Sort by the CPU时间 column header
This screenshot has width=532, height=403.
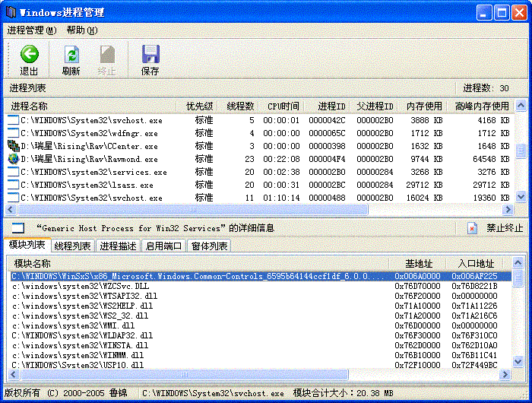pos(281,106)
